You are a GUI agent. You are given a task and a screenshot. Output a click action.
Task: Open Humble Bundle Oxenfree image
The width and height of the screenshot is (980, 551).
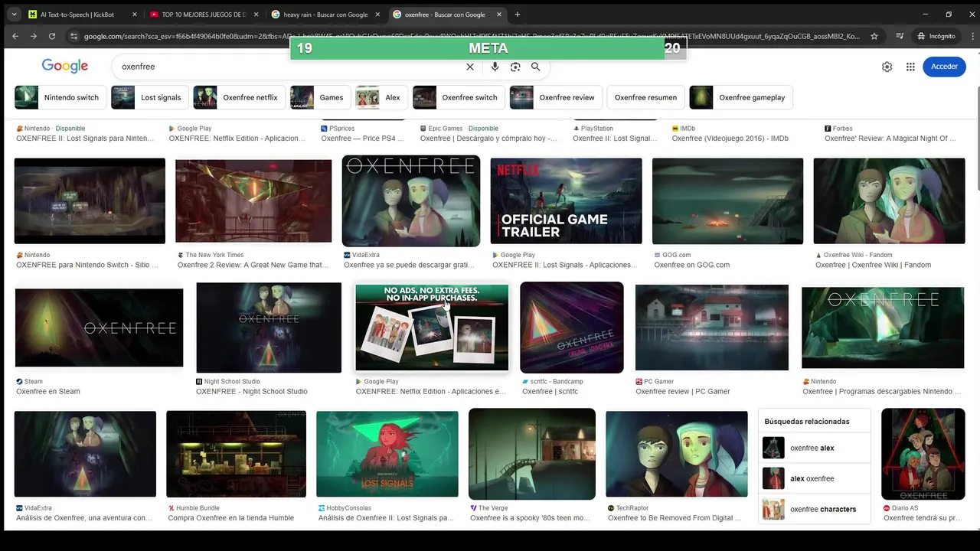236,454
